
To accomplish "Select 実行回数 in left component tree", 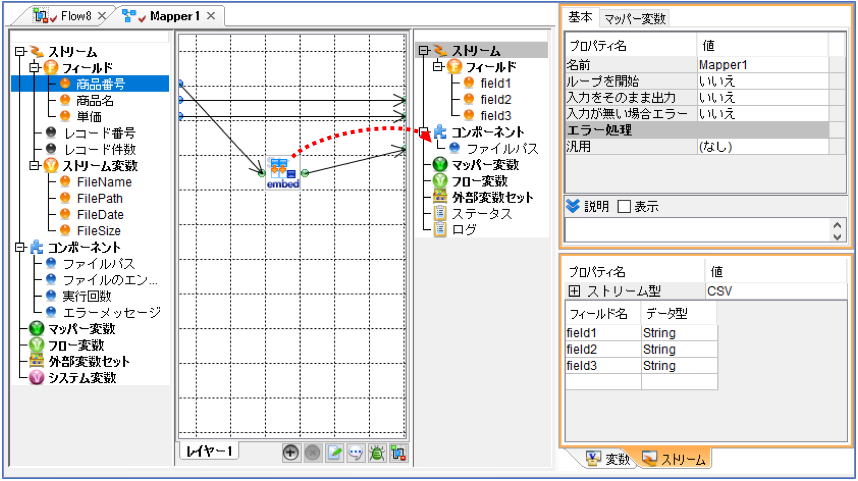I will 87,296.
